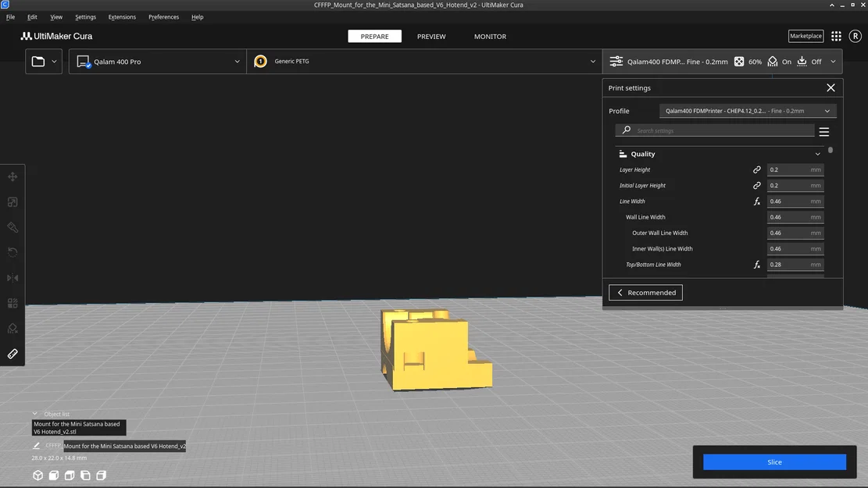Open the Qalam 400 Pro printer dropdown
This screenshot has width=868, height=488.
(158, 62)
